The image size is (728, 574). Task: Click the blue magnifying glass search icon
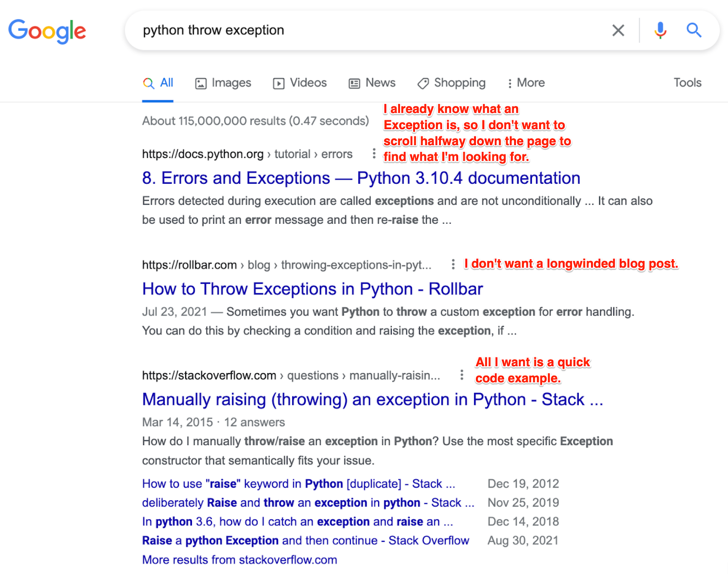(x=694, y=30)
